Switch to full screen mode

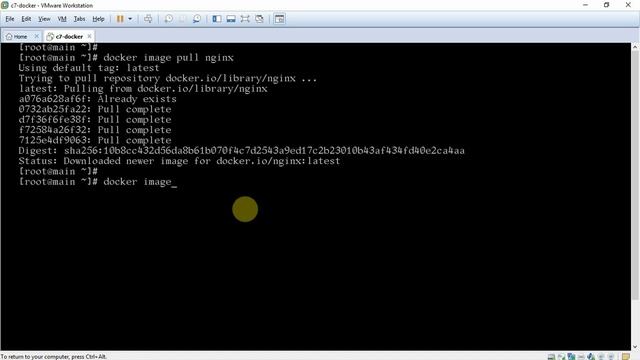click(245, 19)
